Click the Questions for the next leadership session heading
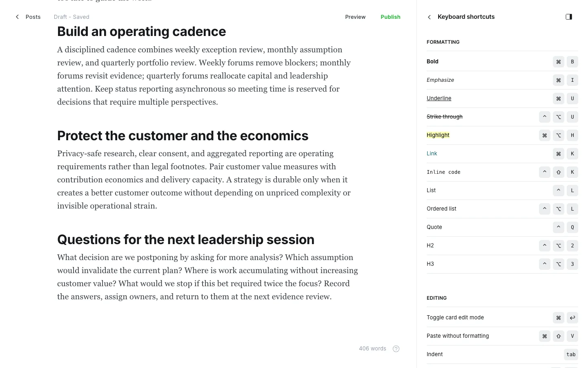 pyautogui.click(x=186, y=240)
